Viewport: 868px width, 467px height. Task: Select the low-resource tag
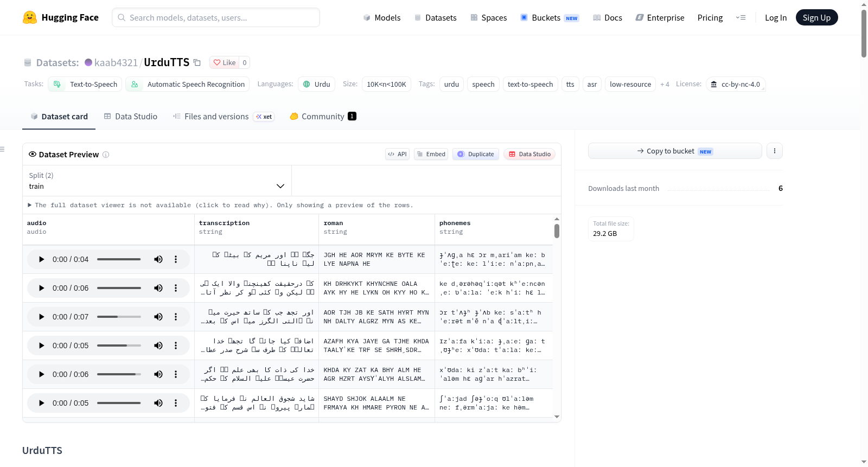tap(630, 84)
